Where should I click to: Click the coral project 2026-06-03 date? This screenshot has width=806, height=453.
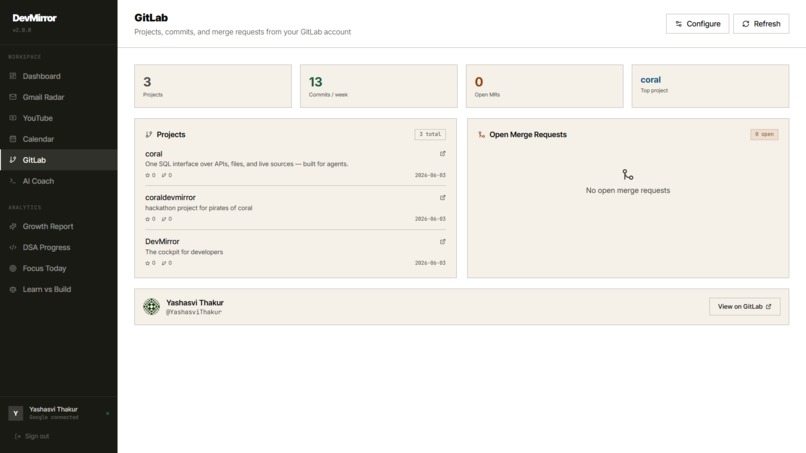pyautogui.click(x=430, y=175)
